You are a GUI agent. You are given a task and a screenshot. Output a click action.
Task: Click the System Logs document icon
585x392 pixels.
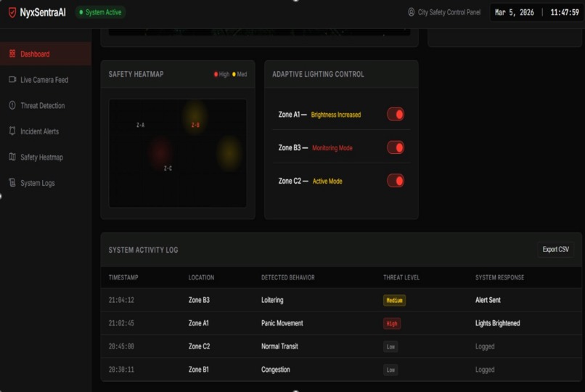12,182
